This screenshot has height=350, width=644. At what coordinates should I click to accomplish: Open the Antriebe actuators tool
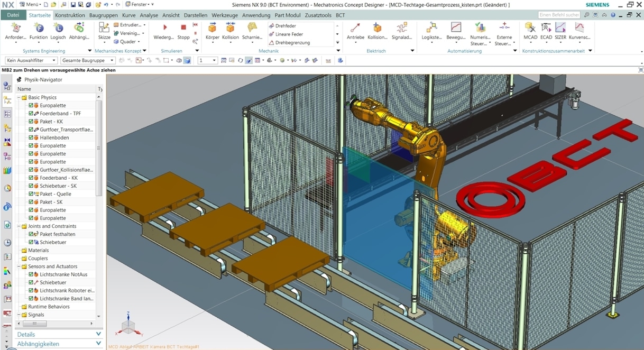355,31
